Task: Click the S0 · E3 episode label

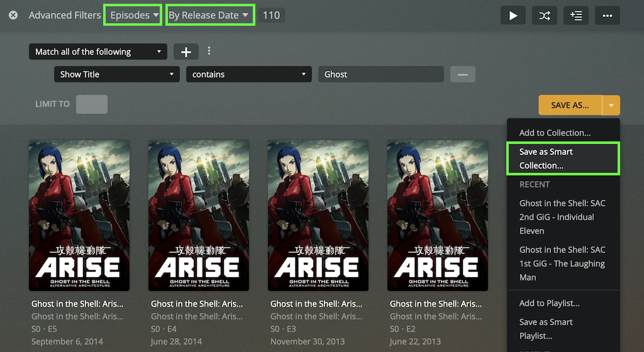Action: click(283, 329)
